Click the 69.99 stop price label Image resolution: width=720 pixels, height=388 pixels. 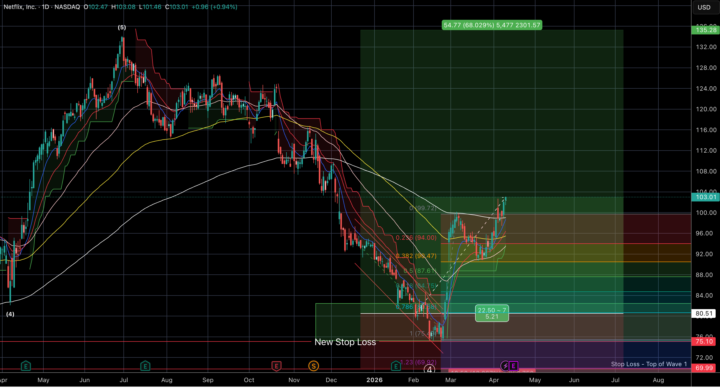pos(704,368)
